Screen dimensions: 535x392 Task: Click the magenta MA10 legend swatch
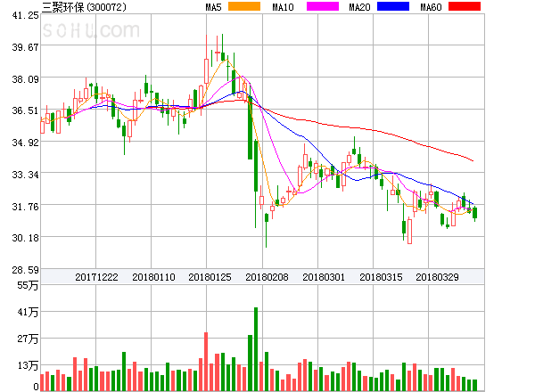(323, 6)
